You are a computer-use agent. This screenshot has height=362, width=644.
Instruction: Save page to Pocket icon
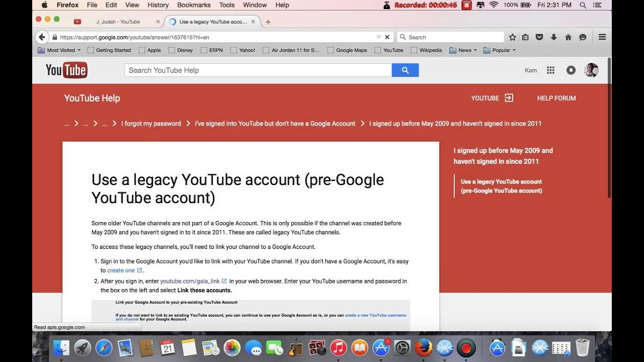pyautogui.click(x=539, y=37)
